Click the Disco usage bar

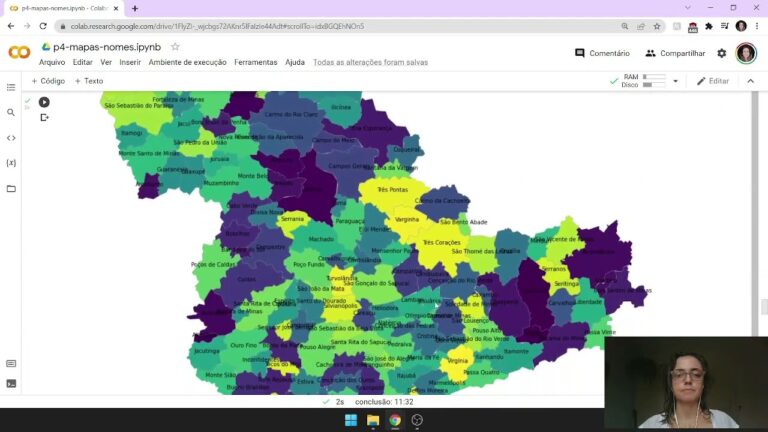pos(654,85)
